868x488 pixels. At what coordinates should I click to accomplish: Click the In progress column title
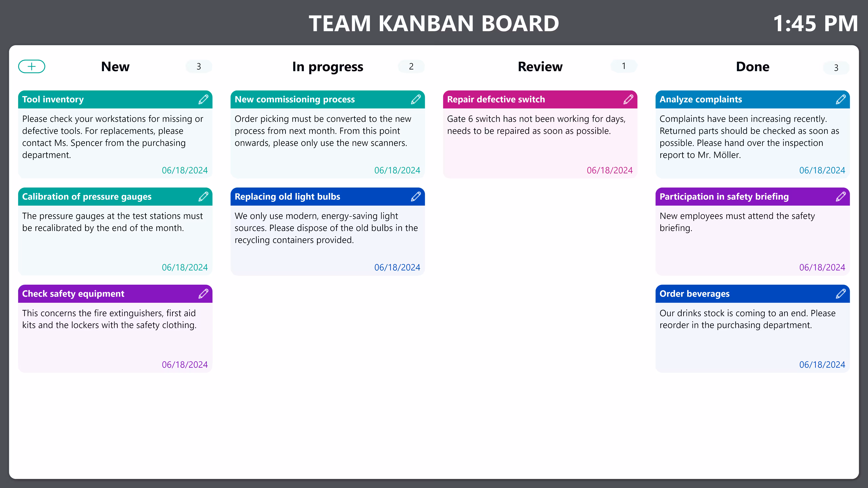click(x=328, y=66)
